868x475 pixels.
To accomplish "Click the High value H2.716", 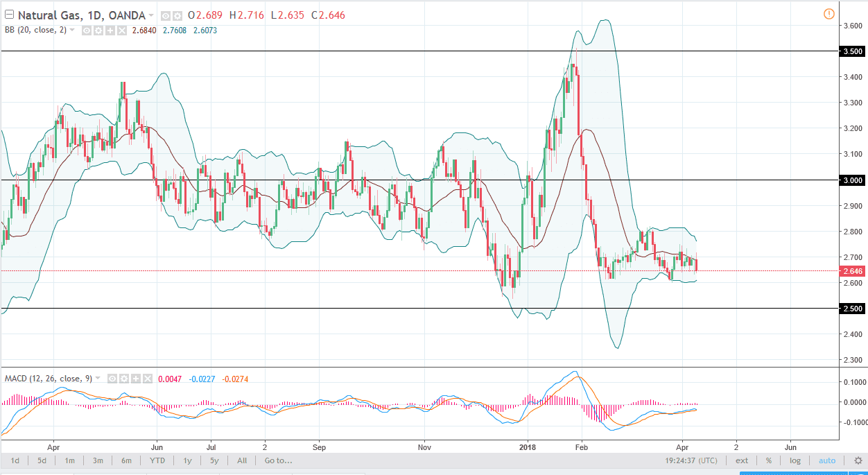I will [247, 15].
